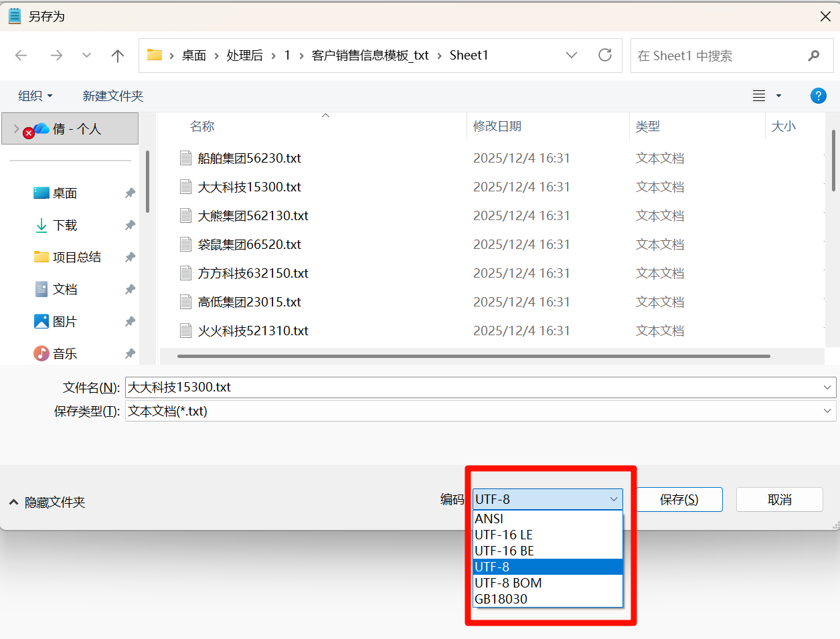
Task: Open the blue Help question mark
Action: coord(818,96)
